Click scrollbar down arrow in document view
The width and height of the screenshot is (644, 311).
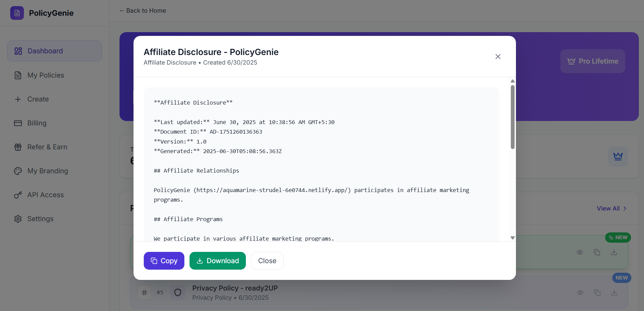click(513, 238)
